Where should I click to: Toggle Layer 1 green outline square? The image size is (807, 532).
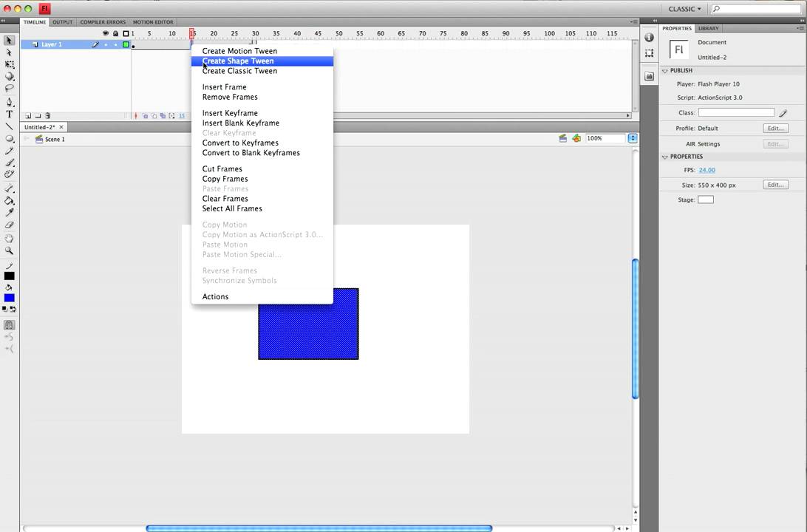coord(126,45)
